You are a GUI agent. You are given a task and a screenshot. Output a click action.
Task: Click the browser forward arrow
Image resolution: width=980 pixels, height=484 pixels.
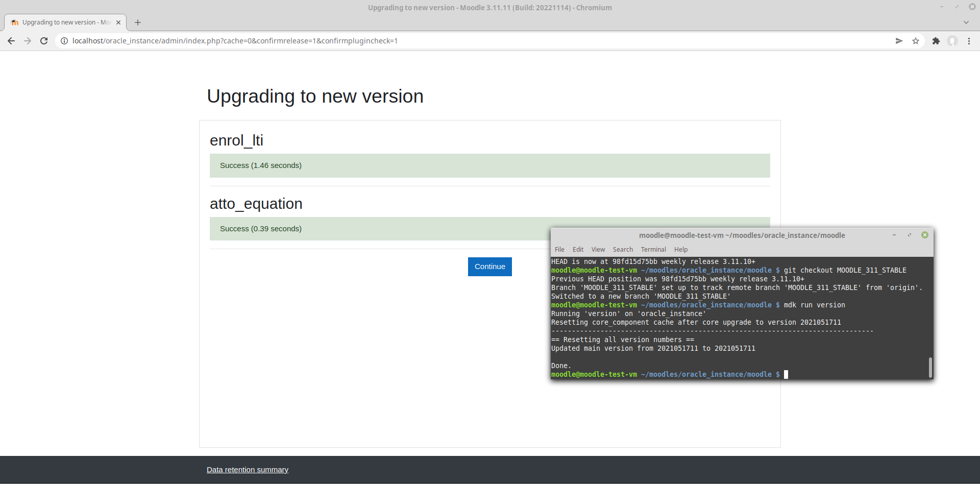(28, 41)
